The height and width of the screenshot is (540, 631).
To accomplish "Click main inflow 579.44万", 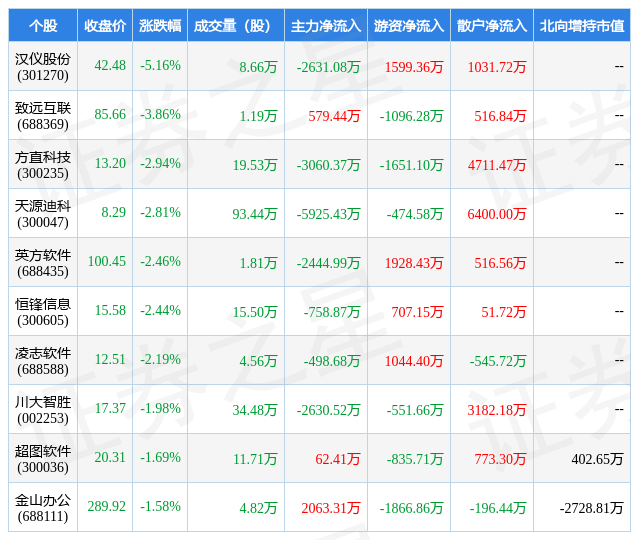I will point(334,116).
